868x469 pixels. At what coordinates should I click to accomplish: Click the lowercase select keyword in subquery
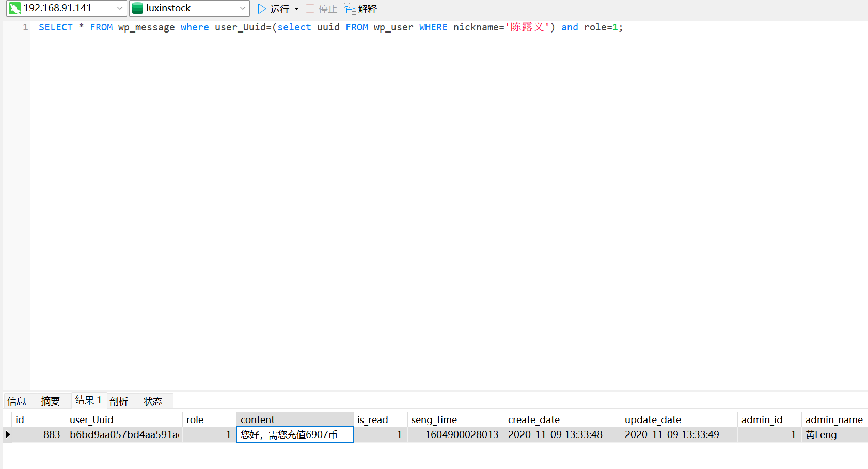click(294, 27)
